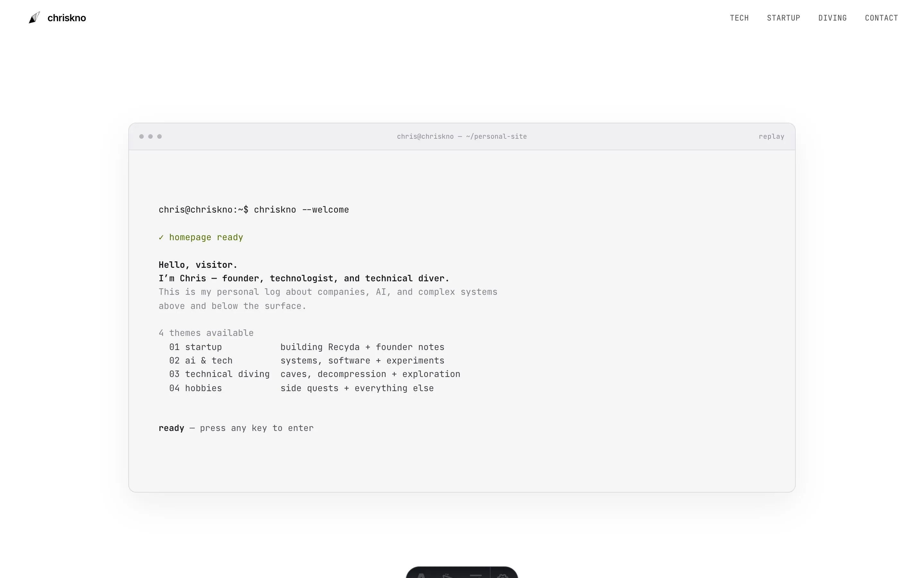Open the chriskno site name link

[x=66, y=18]
